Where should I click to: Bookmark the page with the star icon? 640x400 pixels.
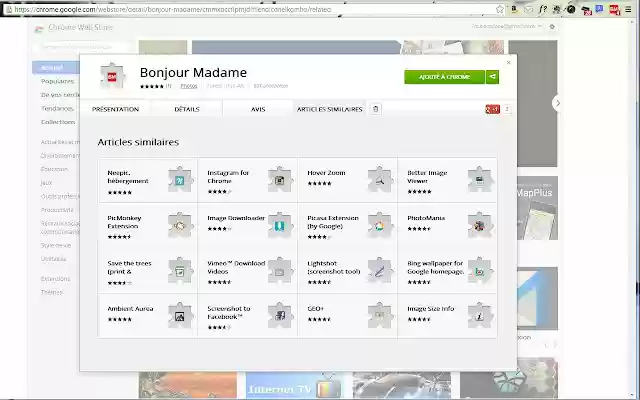[500, 9]
